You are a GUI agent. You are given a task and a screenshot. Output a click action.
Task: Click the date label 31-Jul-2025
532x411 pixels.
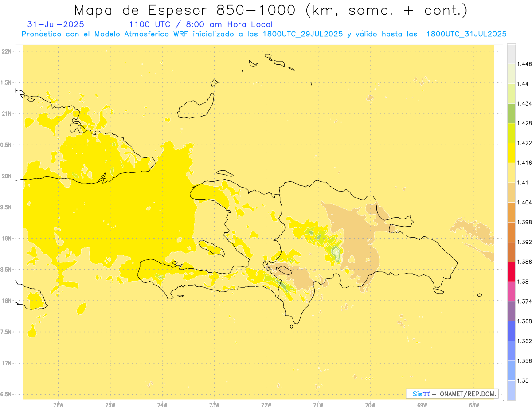[55, 24]
